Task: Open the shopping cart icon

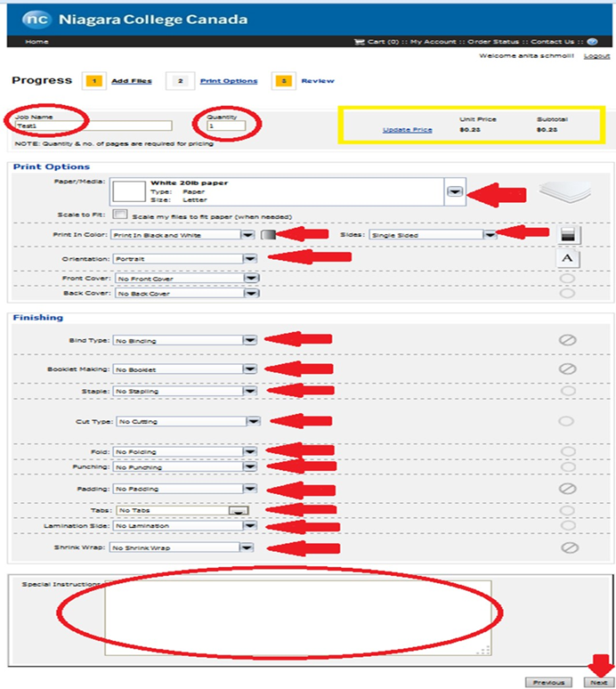Action: pyautogui.click(x=360, y=42)
